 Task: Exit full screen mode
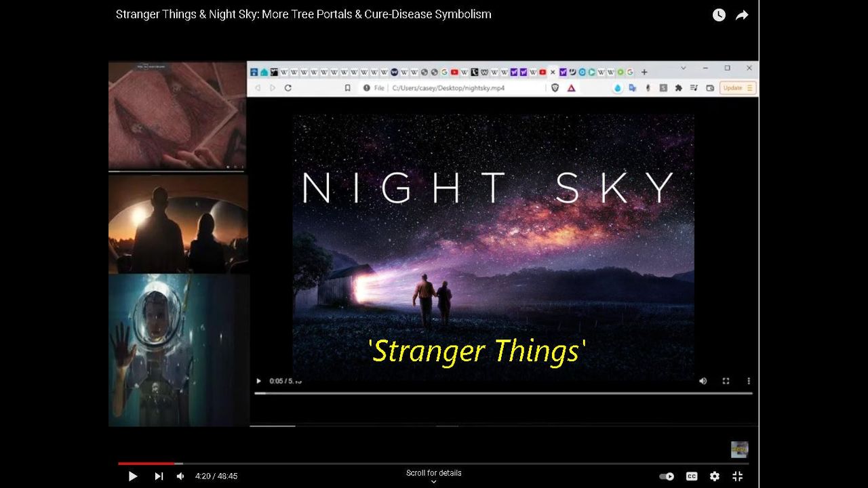coord(738,476)
